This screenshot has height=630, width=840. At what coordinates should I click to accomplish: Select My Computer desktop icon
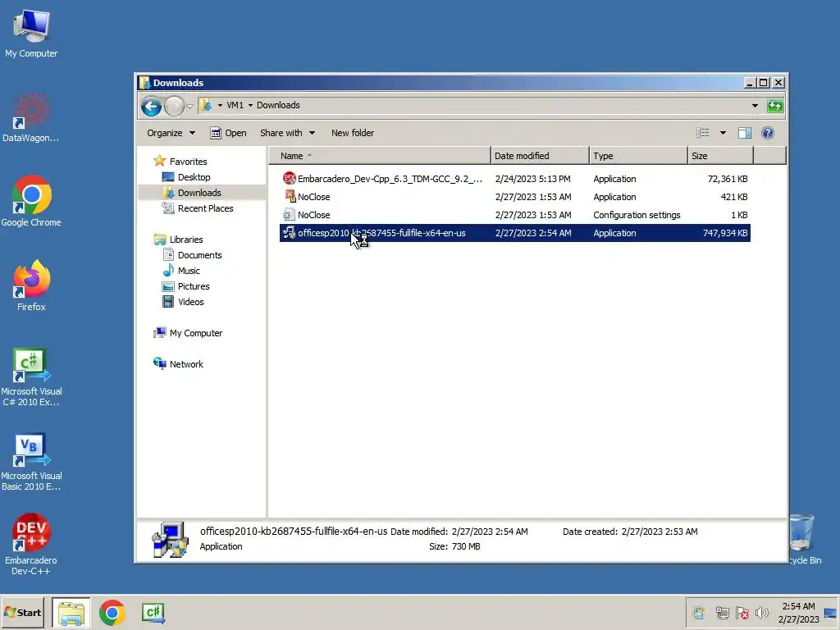point(31,33)
